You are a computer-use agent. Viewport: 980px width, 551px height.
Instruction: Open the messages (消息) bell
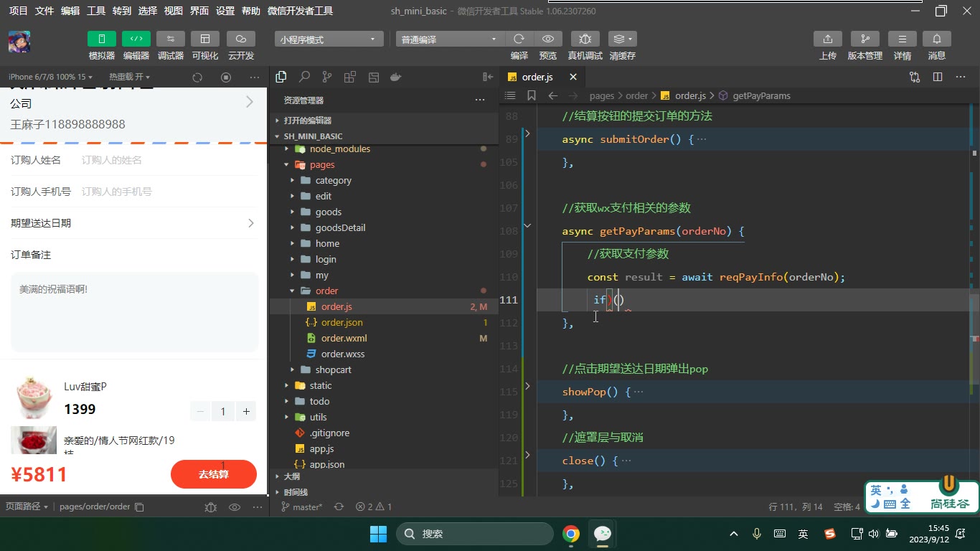(937, 39)
